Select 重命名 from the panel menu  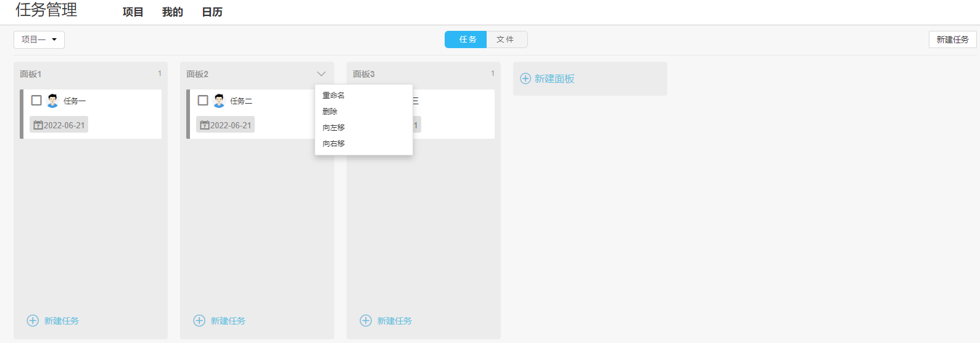[334, 96]
